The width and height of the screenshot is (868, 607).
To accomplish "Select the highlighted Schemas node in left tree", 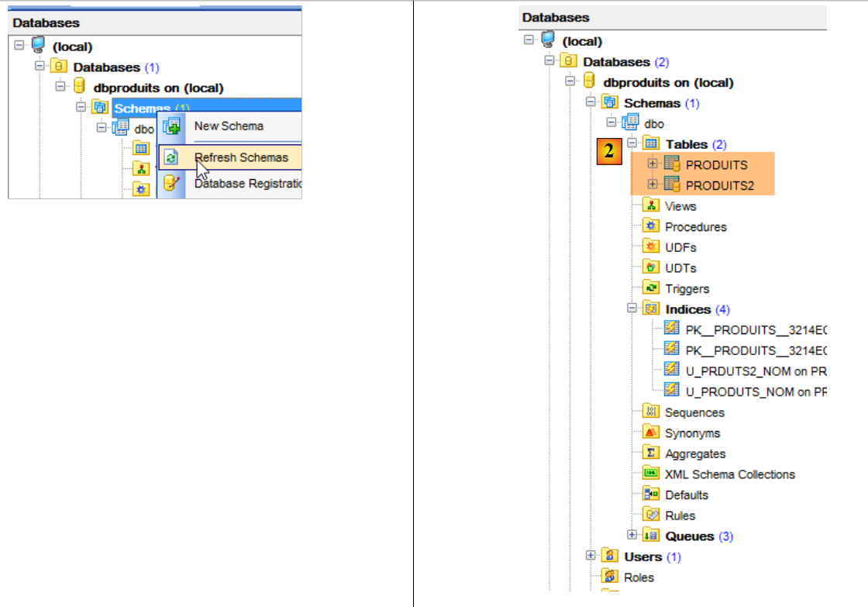I will [142, 108].
